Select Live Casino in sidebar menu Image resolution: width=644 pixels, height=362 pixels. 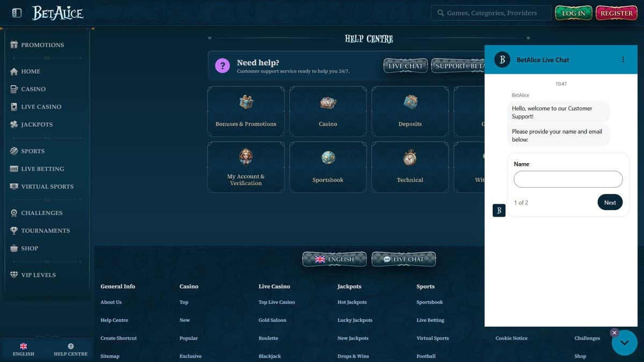pos(41,107)
